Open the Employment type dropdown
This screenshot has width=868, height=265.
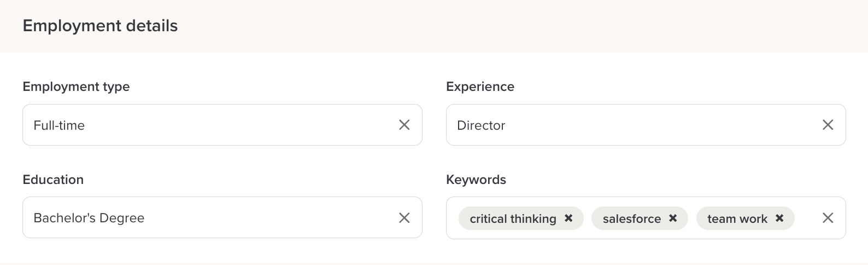[x=219, y=125]
